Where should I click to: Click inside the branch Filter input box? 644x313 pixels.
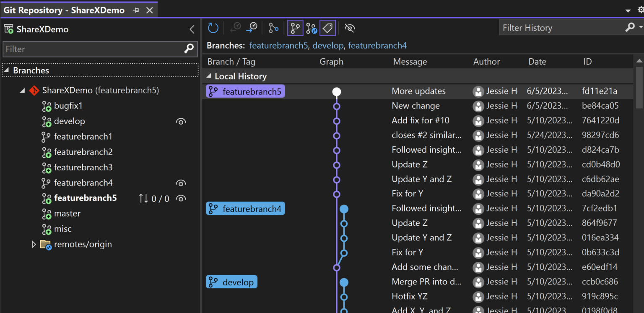coord(84,49)
